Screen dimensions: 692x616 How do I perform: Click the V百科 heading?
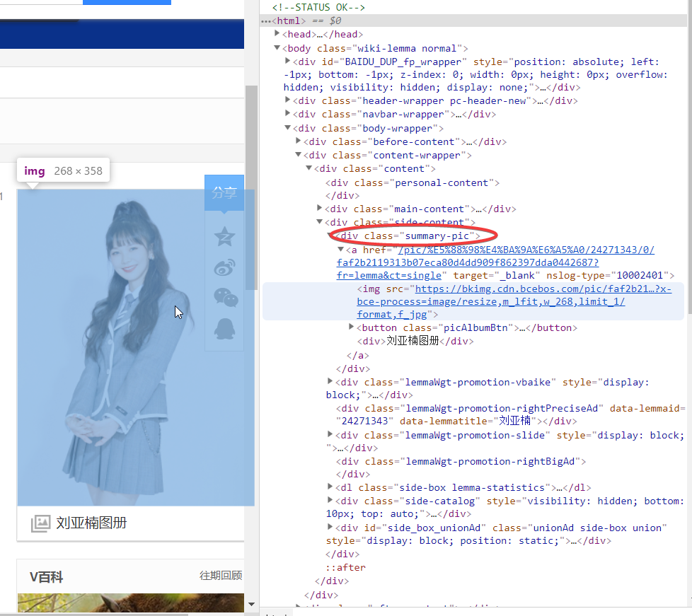click(x=46, y=576)
